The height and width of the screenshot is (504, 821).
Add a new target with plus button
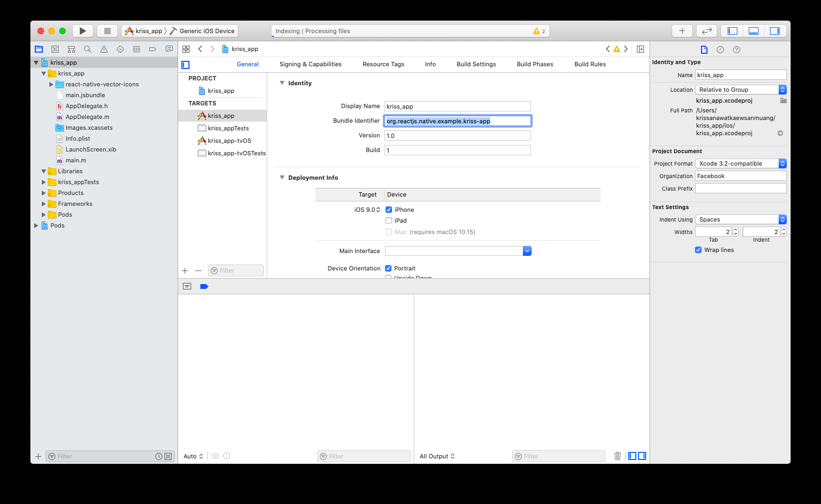(x=185, y=270)
